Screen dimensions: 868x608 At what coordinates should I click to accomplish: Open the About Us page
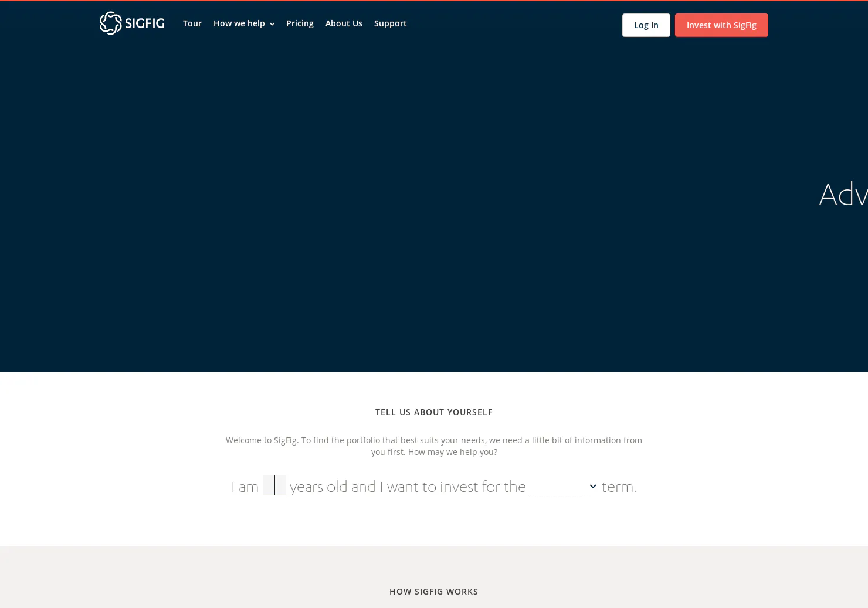tap(344, 23)
